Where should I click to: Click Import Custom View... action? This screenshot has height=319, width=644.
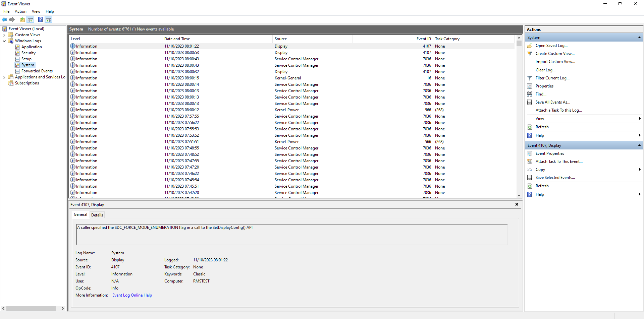click(x=555, y=62)
